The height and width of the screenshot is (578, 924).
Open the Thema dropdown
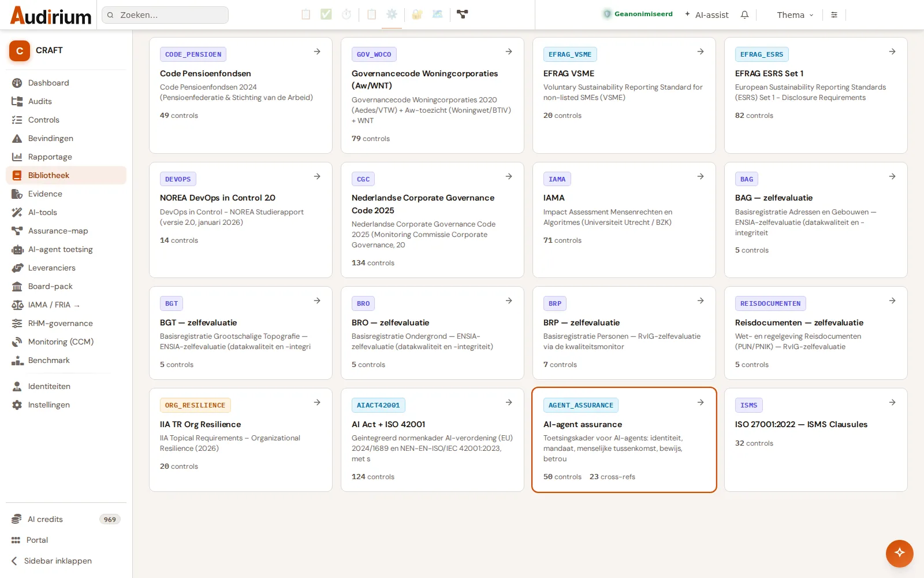click(795, 14)
